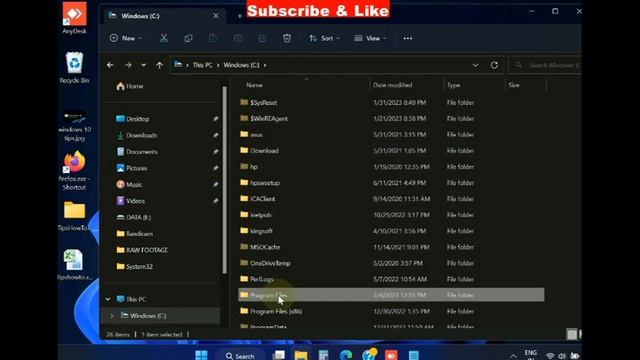Image resolution: width=640 pixels, height=360 pixels.
Task: Click the Wi-Fi icon in system tray
Action: pyautogui.click(x=550, y=356)
